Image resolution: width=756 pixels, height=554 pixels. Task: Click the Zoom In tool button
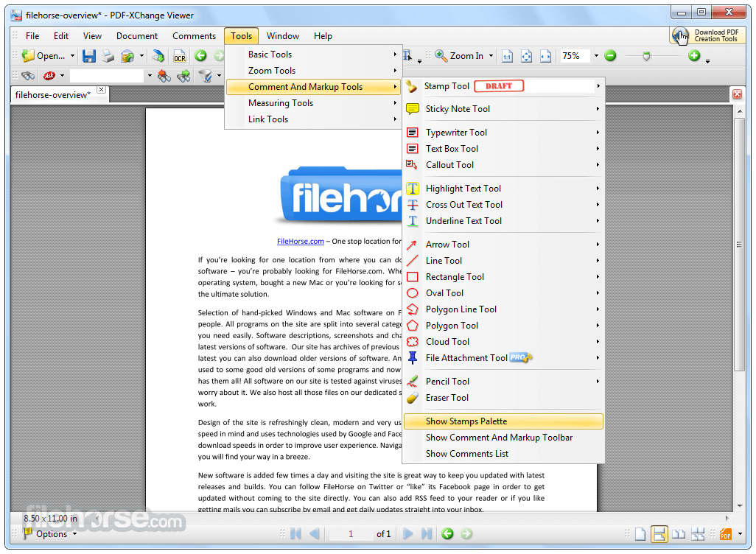pos(459,56)
